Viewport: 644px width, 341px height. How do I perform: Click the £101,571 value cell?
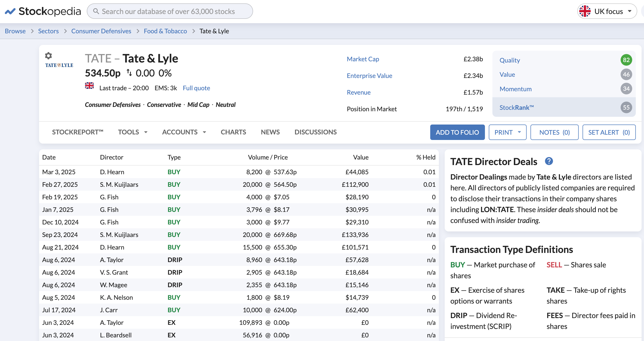pyautogui.click(x=355, y=247)
